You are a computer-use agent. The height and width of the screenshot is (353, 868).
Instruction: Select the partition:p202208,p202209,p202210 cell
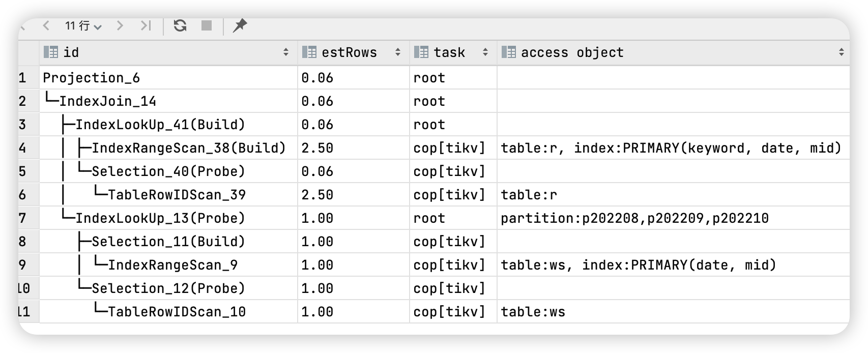(634, 218)
